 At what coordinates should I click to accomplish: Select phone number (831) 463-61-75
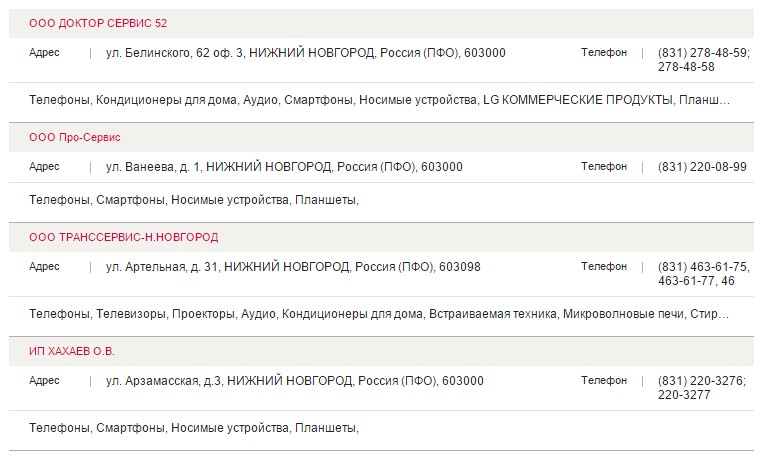click(x=703, y=267)
